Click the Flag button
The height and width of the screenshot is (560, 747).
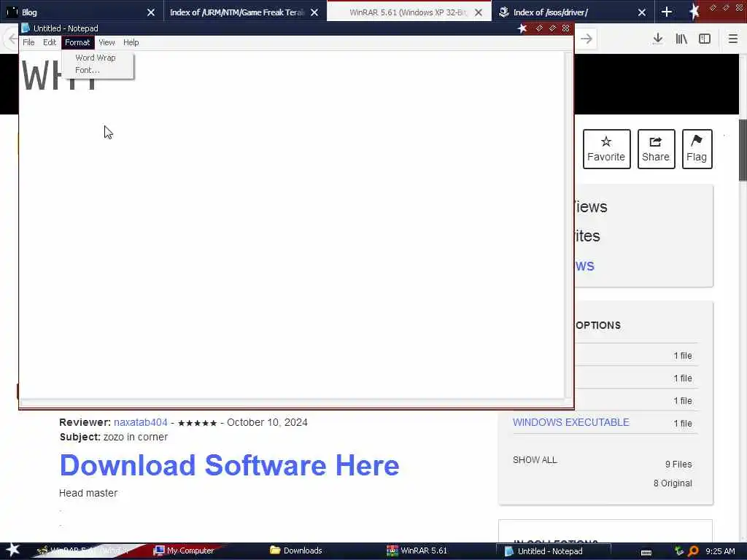(x=697, y=149)
